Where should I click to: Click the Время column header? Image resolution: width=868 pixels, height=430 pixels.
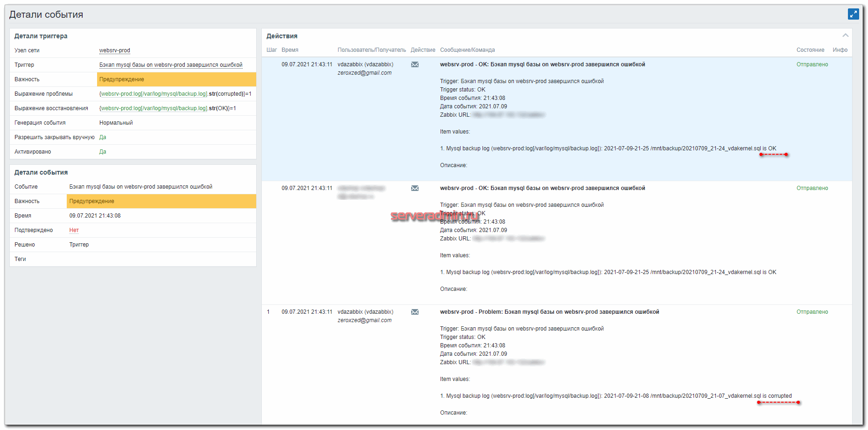point(290,50)
